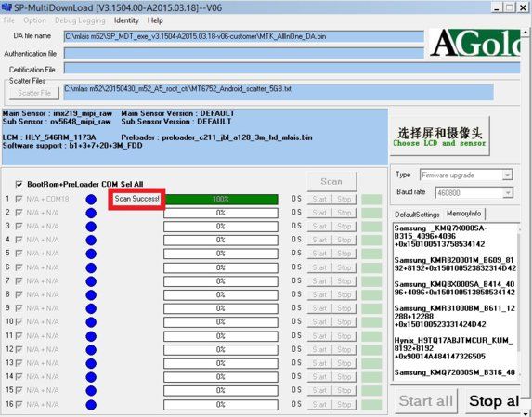Viewport: 532px width, 417px height.
Task: Switch to the DefaultSettings tab
Action: click(x=417, y=215)
